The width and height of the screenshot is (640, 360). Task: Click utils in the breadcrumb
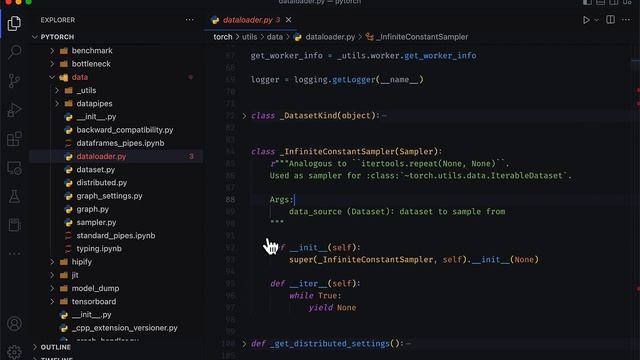249,37
